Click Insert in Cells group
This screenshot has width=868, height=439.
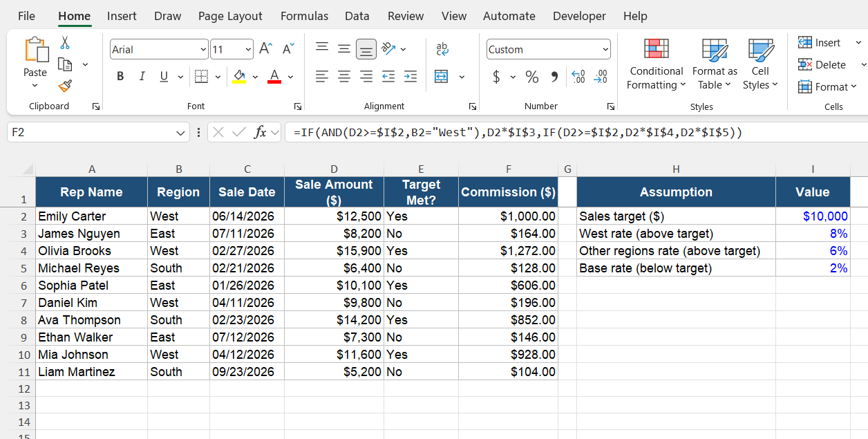coord(820,43)
